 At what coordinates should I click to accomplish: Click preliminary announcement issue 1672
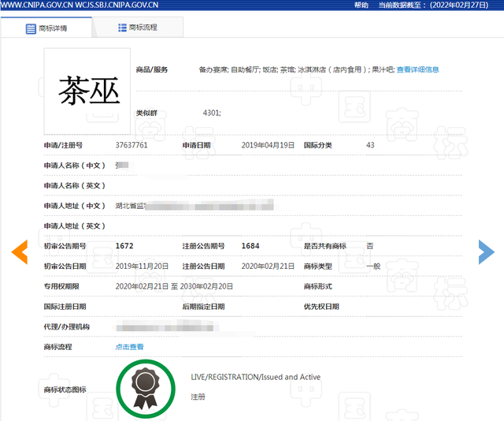coord(124,246)
